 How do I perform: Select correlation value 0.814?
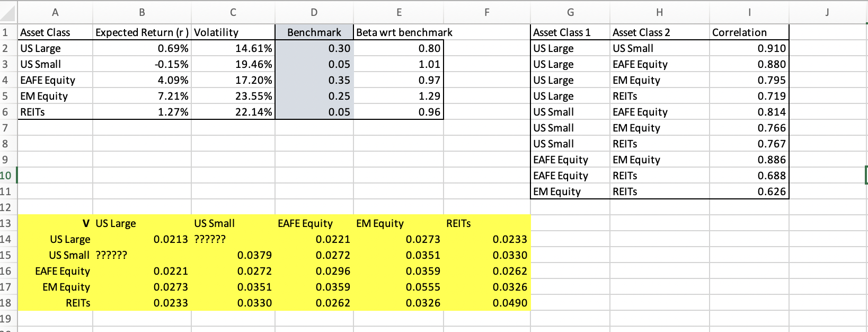tap(749, 112)
